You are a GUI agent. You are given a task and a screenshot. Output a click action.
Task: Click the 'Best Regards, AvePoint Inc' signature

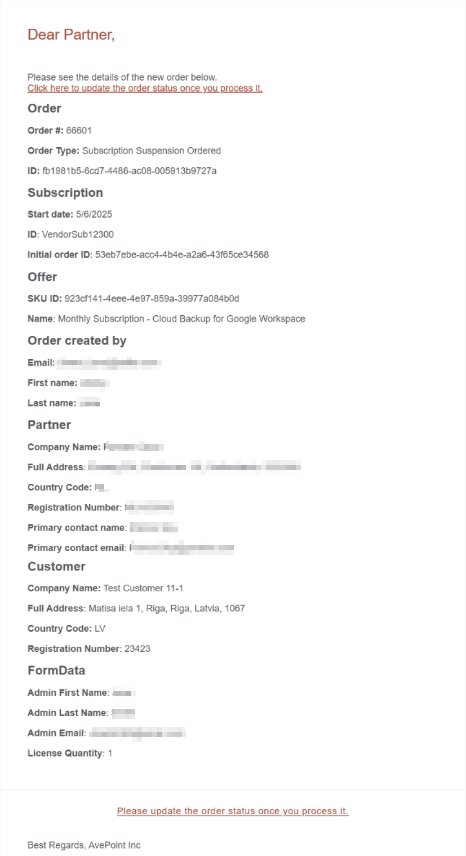(84, 845)
